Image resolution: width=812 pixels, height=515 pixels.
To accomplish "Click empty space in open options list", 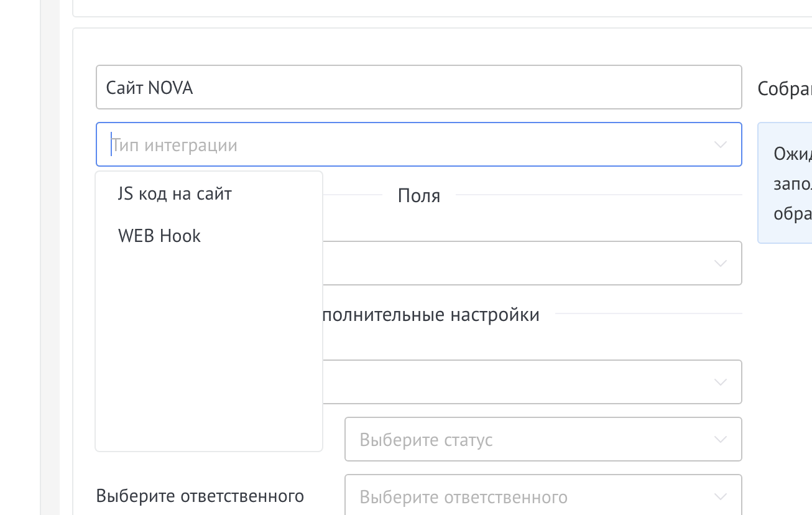I will 208,348.
